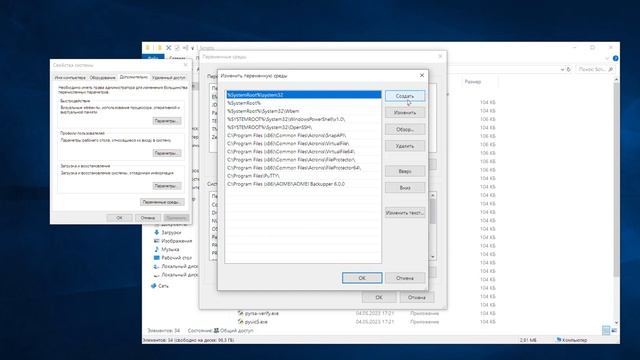Image resolution: width=640 pixels, height=360 pixels.
Task: Click Отмена in the Свойства системы window
Action: [148, 218]
